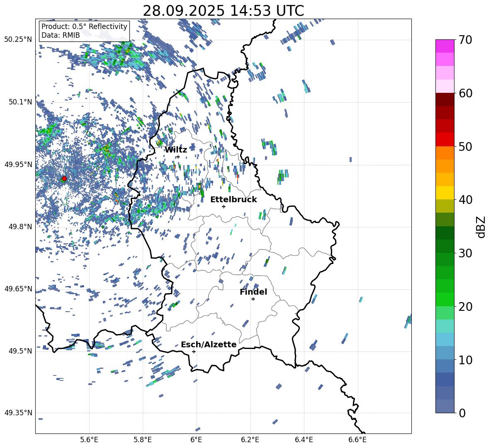This screenshot has width=491, height=448.
Task: Click the magenta swatch at colorbar top
Action: 445,46
